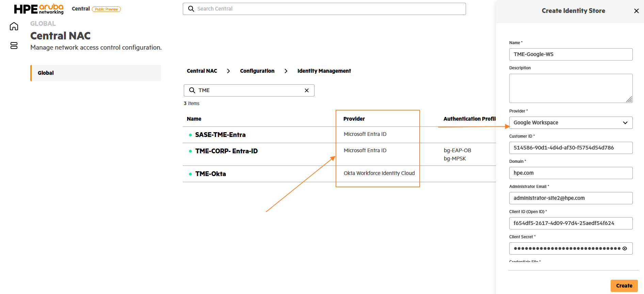Click the magnifier in Search Central bar
The width and height of the screenshot is (644, 294).
[191, 9]
